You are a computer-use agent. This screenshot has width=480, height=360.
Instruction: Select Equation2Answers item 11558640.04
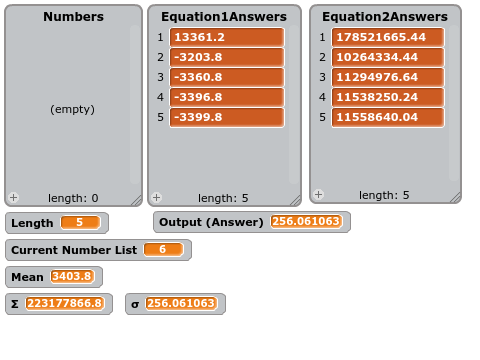pyautogui.click(x=388, y=117)
